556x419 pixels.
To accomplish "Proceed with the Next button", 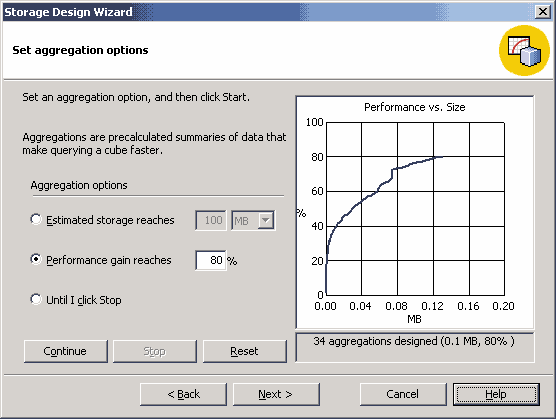I will [276, 394].
